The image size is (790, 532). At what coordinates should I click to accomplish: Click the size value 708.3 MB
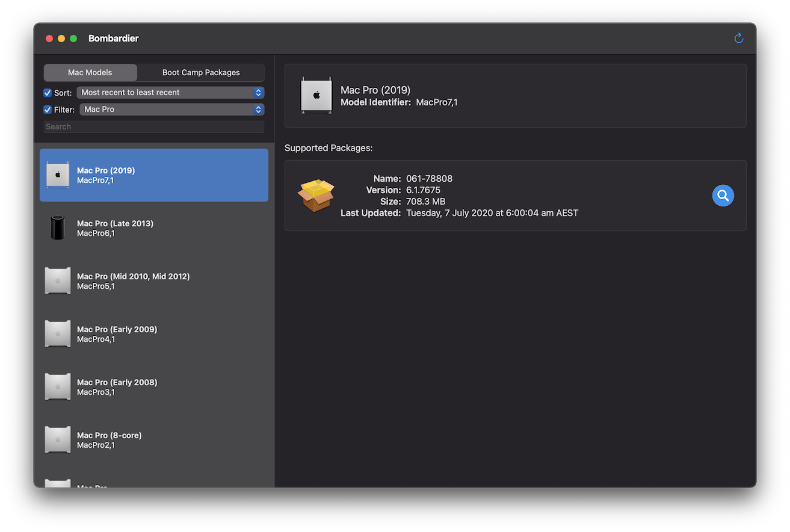pyautogui.click(x=425, y=202)
